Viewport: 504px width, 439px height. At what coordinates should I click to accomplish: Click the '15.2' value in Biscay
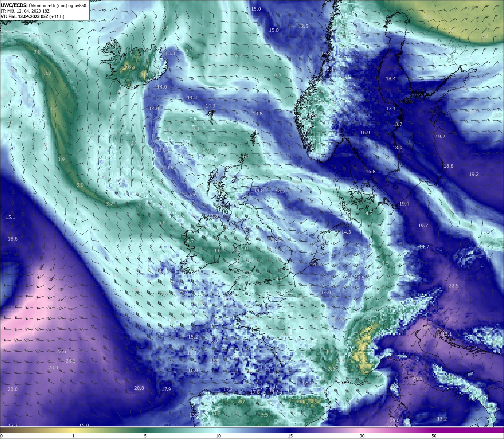(193, 337)
